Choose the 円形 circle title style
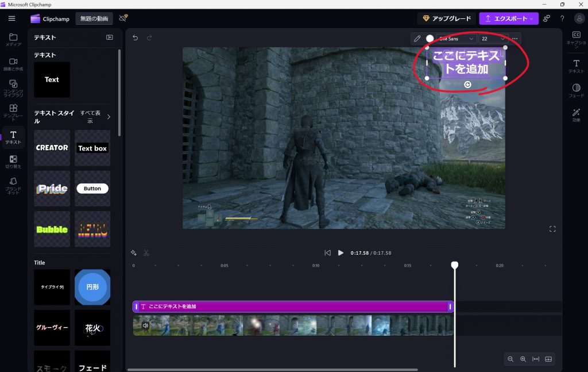This screenshot has width=588, height=372. coord(92,287)
